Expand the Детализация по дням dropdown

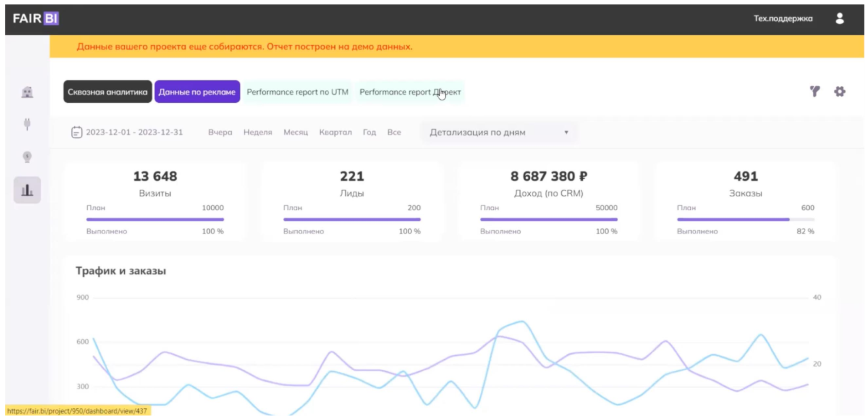(498, 132)
